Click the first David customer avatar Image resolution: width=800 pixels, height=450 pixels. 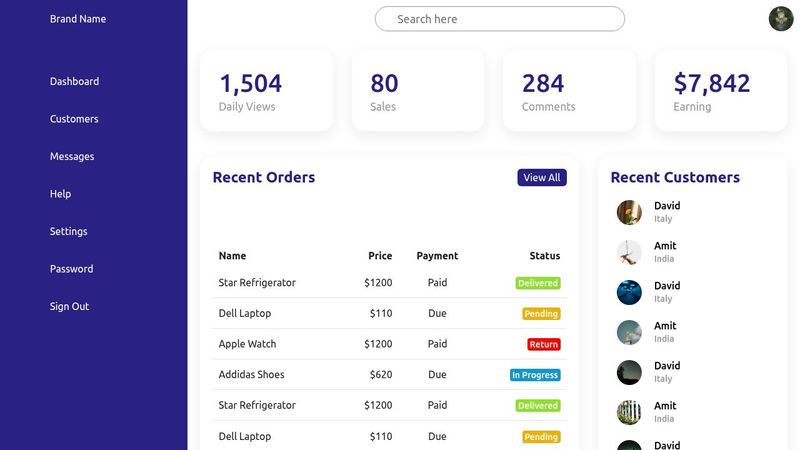click(629, 212)
